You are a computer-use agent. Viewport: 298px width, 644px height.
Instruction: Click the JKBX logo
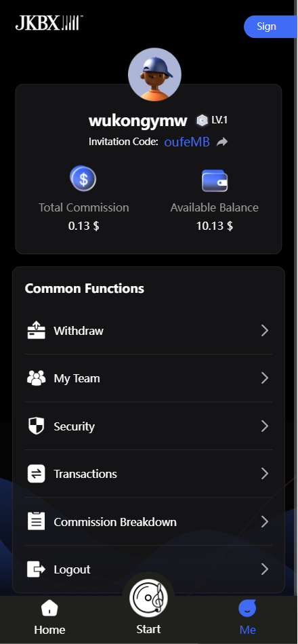coord(49,23)
